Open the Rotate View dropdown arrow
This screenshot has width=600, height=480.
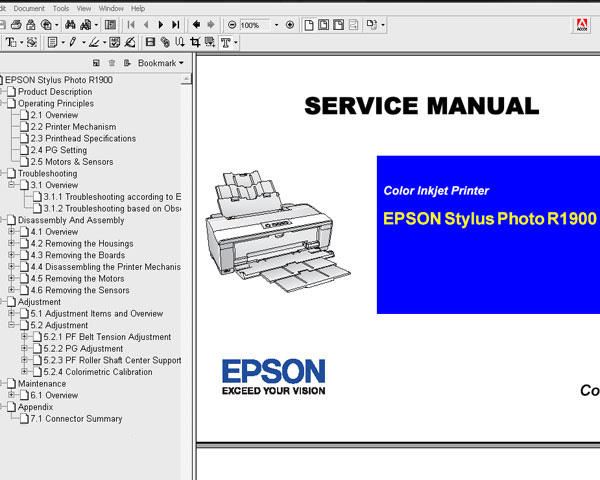(x=383, y=25)
